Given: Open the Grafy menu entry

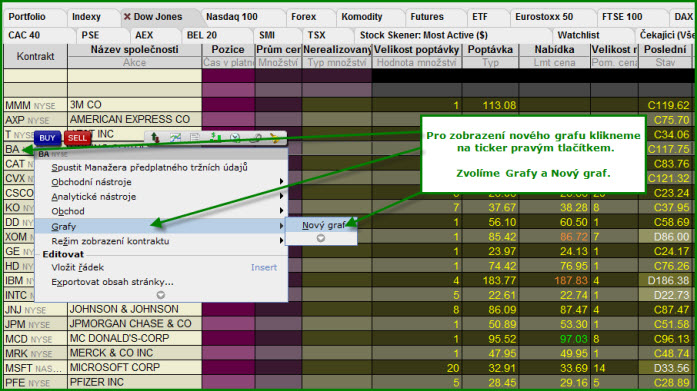Looking at the screenshot, I should click(x=161, y=226).
